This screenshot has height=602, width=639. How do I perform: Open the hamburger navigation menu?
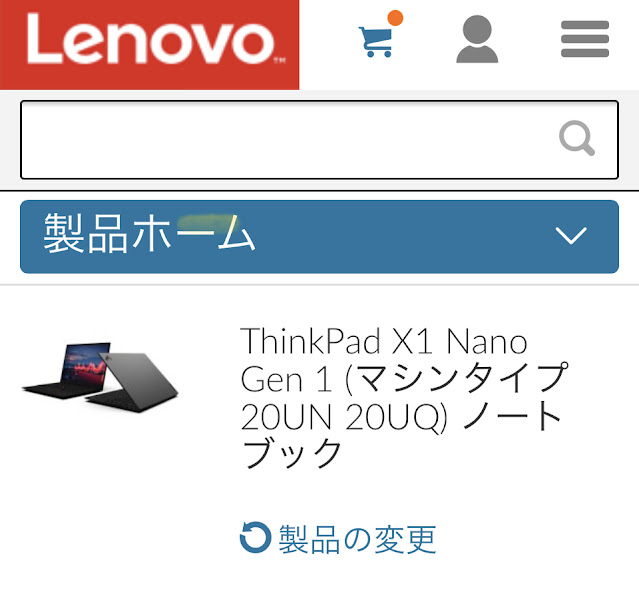pos(585,39)
